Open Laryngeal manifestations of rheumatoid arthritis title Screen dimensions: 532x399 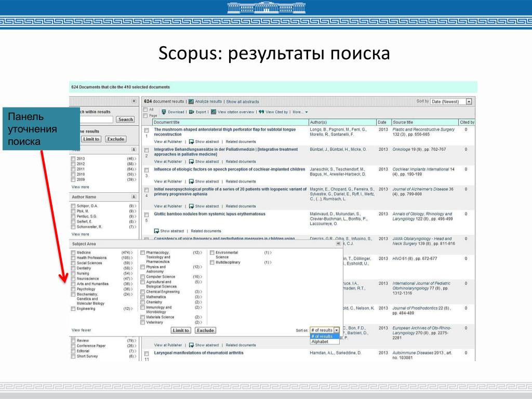pos(198,353)
